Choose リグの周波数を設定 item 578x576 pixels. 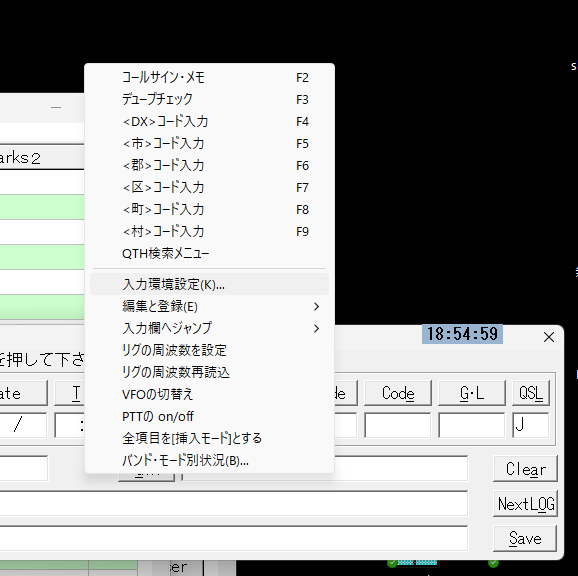[209, 350]
